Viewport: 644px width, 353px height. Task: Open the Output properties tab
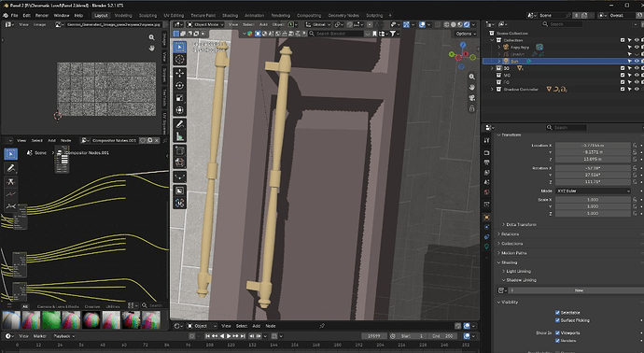[x=486, y=162]
